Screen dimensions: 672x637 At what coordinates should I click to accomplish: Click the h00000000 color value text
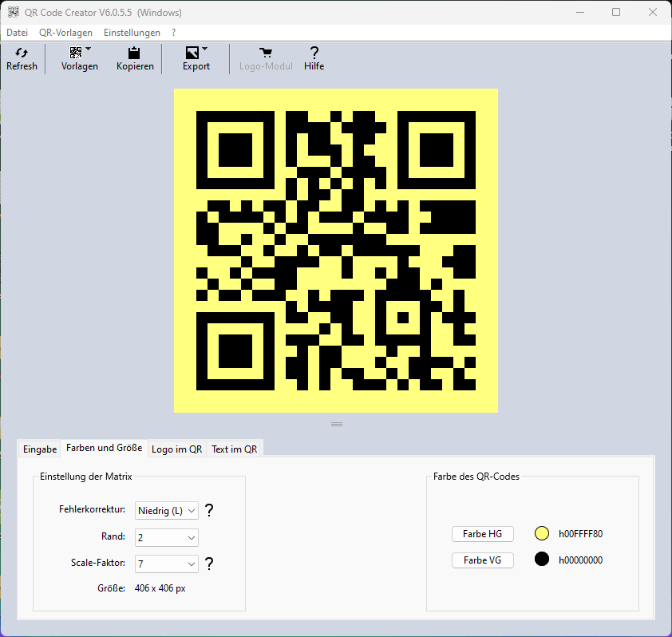581,560
